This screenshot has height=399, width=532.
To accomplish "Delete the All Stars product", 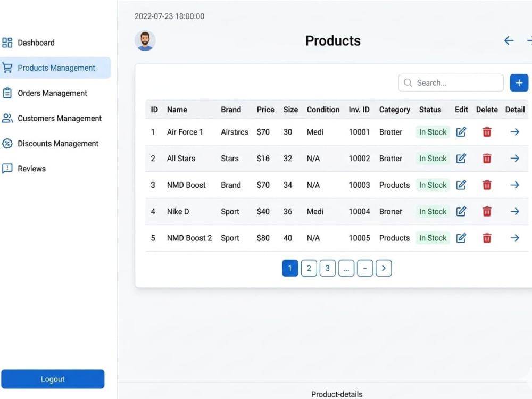I will (487, 159).
